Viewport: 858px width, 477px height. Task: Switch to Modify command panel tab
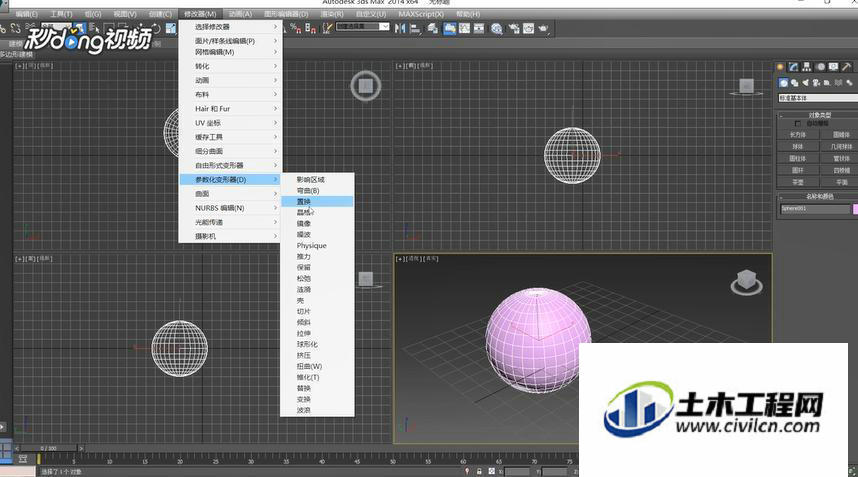793,67
